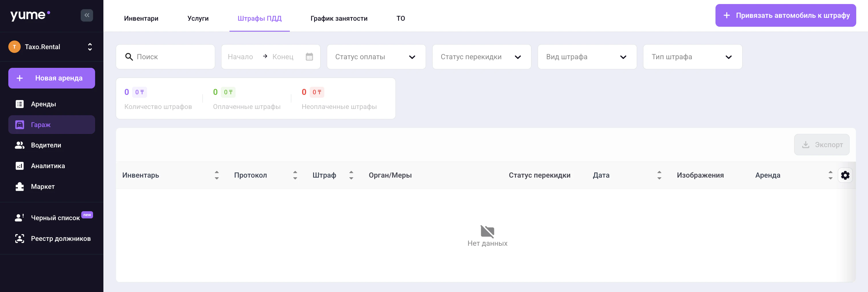
Task: Click inside the Поиск search field
Action: pos(165,57)
